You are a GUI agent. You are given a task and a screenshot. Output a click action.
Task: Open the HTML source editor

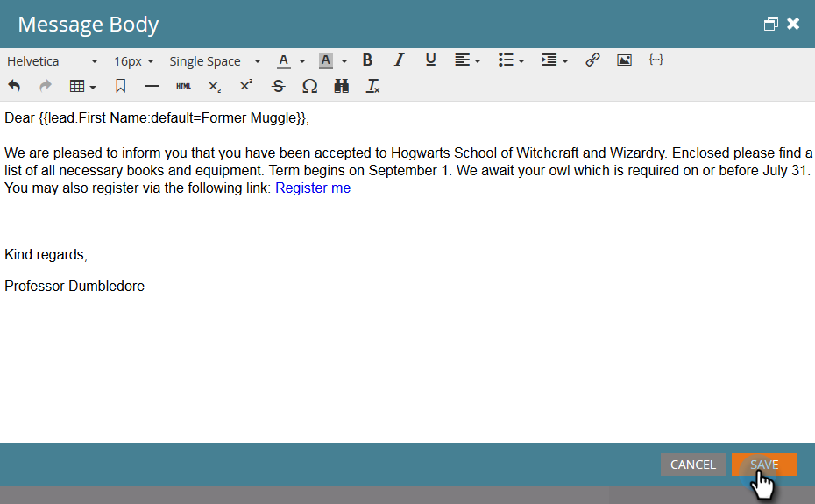click(183, 87)
